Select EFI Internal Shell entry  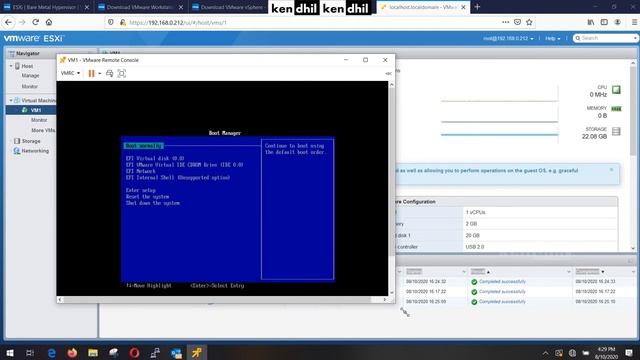pyautogui.click(x=178, y=178)
